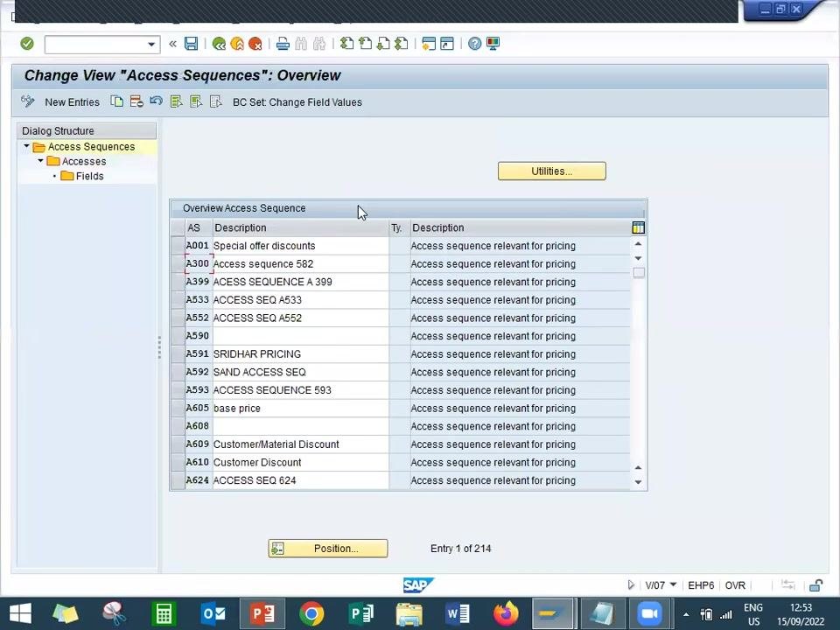Toggle Display/Change pencil-glasses icon
The image size is (840, 630).
[28, 101]
